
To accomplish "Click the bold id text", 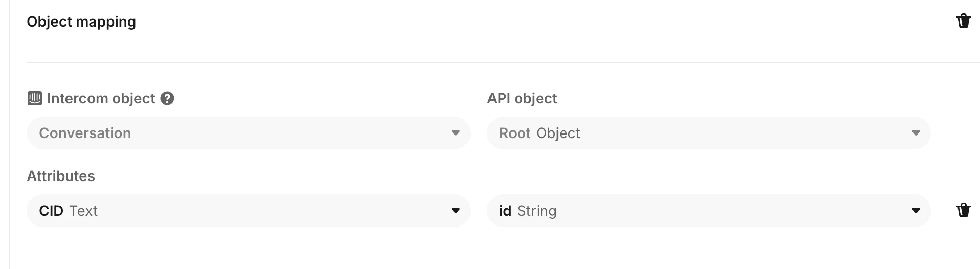I will 505,211.
